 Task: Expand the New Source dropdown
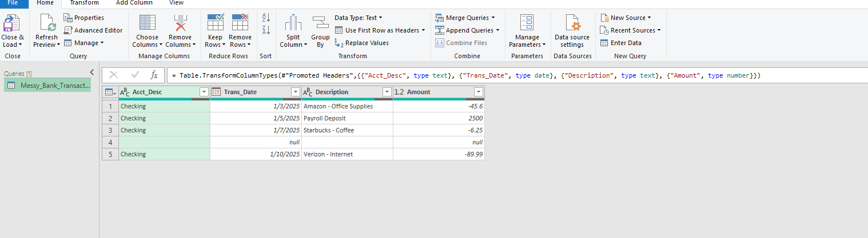(x=649, y=18)
